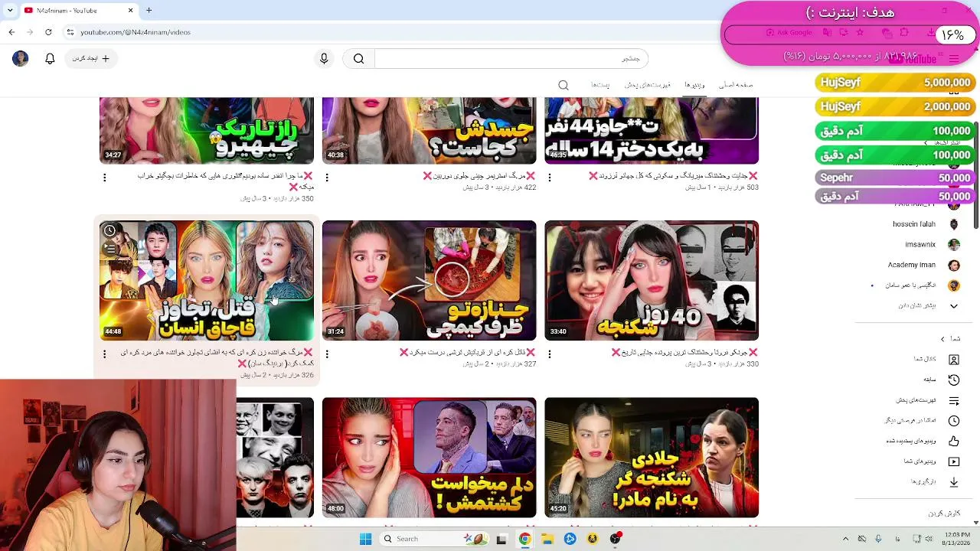Go to the channel Home (صفحه اصلی) tab
Image resolution: width=980 pixels, height=551 pixels.
[736, 85]
